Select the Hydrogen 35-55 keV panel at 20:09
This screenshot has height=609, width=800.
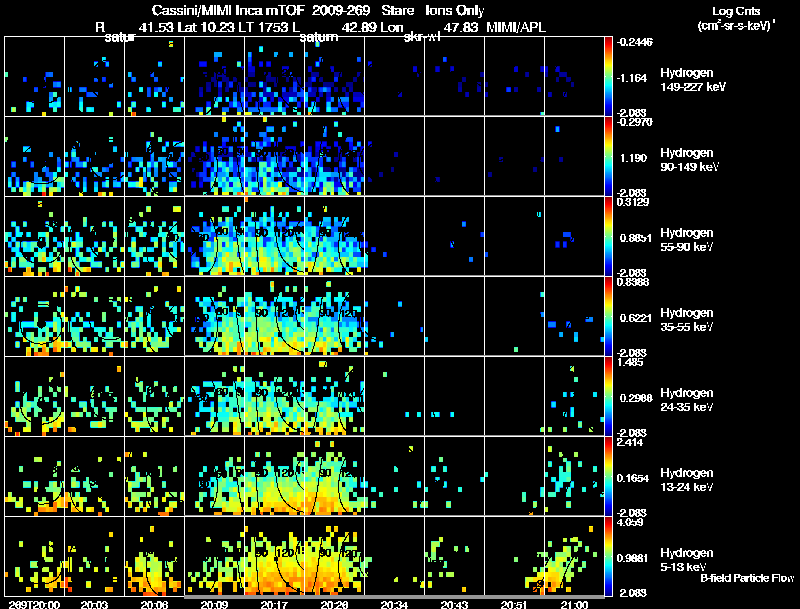click(x=214, y=316)
